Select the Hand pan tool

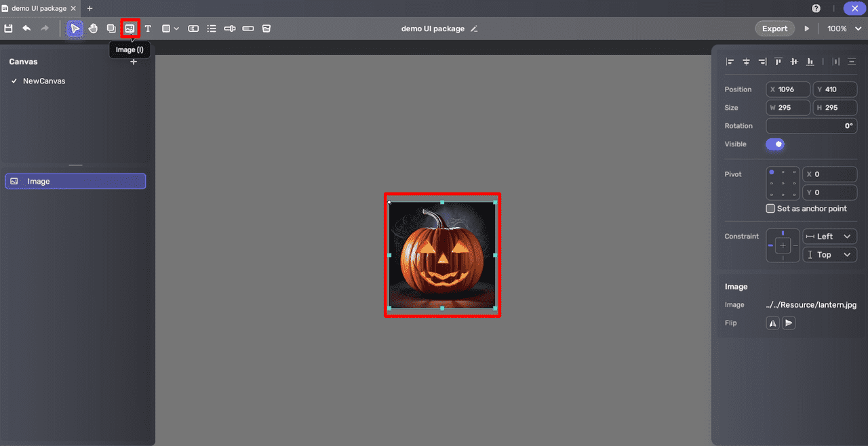(x=93, y=28)
